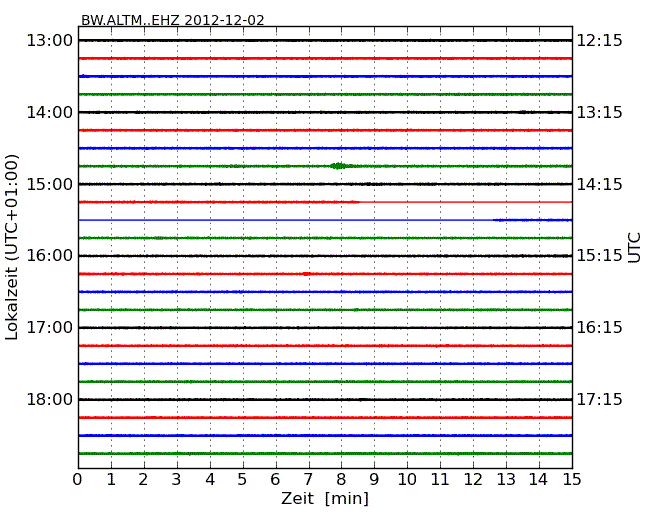
Task: Click the 18:00 local time tick label
Action: pyautogui.click(x=50, y=399)
